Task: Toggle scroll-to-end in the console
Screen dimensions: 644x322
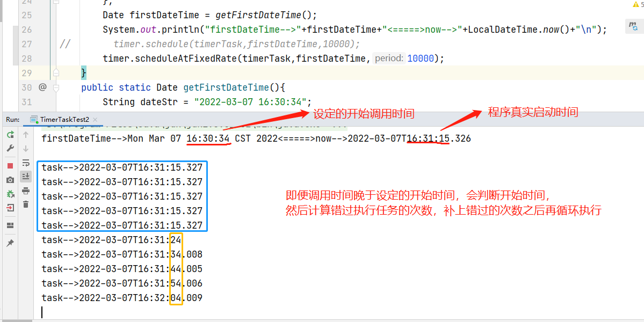Action: coord(25,175)
